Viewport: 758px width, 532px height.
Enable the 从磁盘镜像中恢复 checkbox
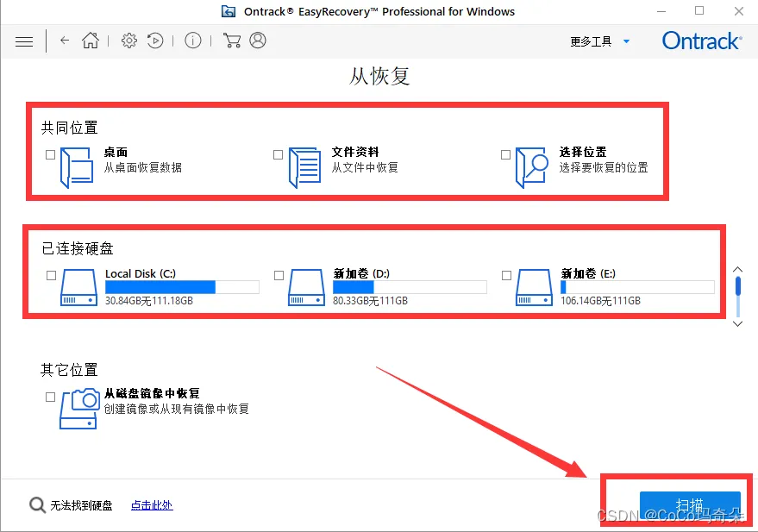(x=50, y=397)
